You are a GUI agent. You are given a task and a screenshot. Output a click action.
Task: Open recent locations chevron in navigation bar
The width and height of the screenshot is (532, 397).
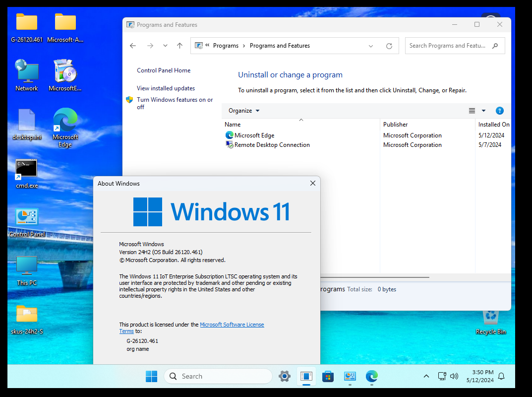pos(165,46)
